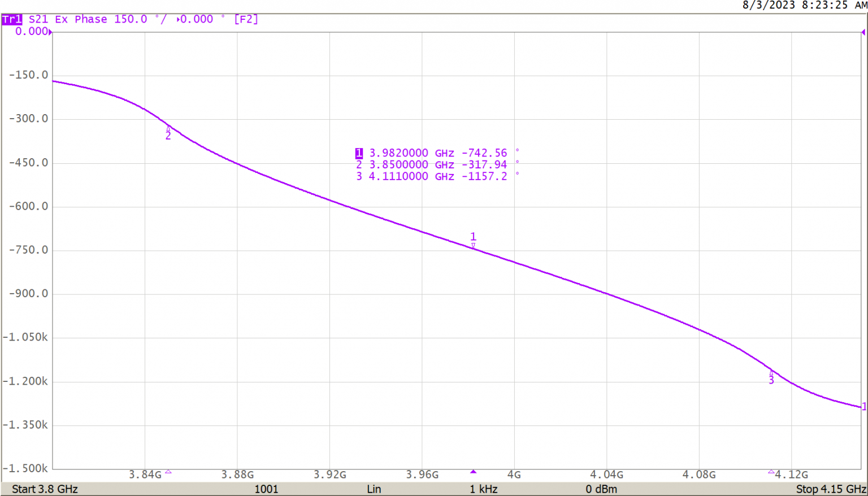Click marker 3 on the phase trace
This screenshot has width=868, height=496.
(x=771, y=374)
